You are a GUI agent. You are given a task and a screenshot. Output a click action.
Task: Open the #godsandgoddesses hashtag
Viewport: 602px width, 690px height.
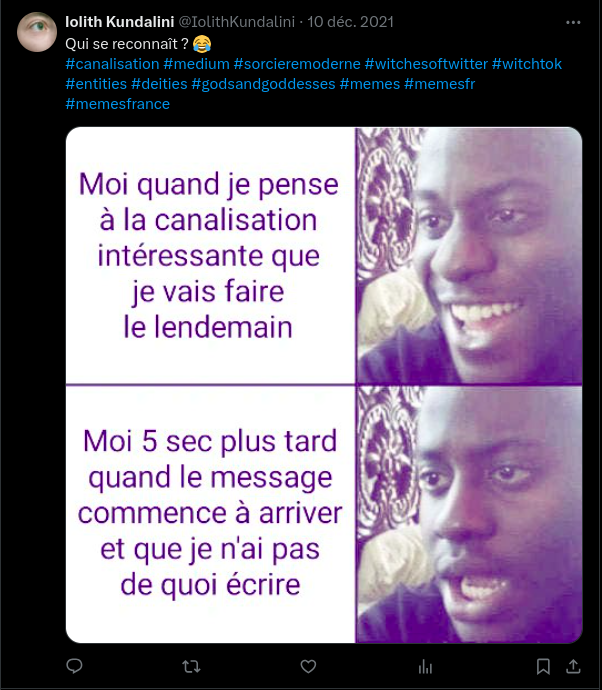pos(263,84)
